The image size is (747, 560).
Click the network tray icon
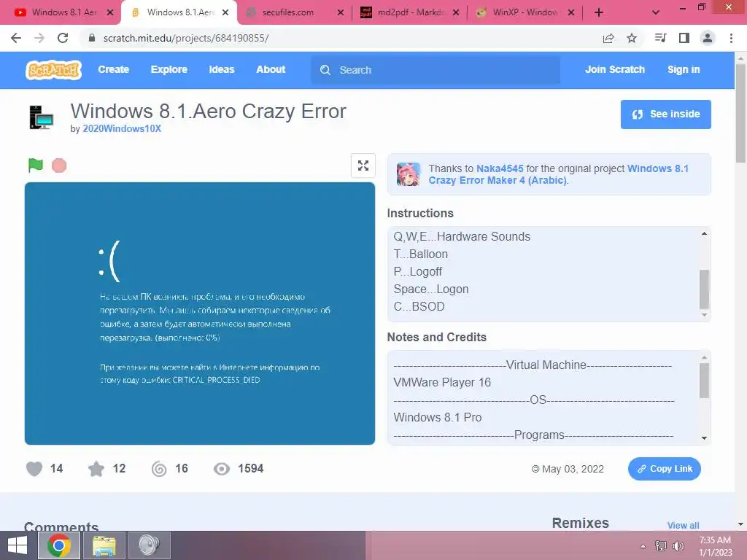(661, 545)
